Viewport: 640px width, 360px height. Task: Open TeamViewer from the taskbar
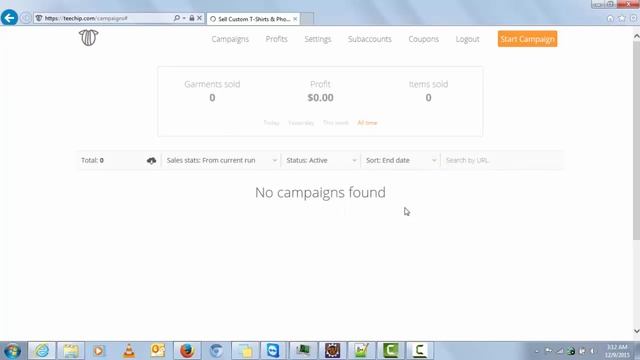(x=273, y=351)
